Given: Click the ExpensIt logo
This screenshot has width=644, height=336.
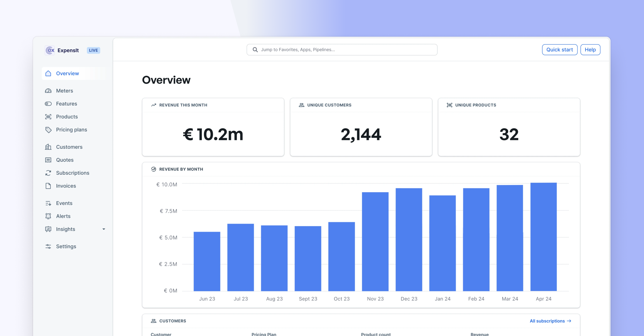Looking at the screenshot, I should click(x=50, y=50).
